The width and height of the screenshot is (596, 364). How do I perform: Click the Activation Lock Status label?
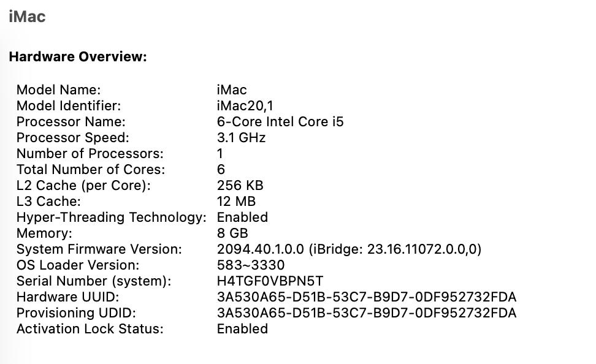pyautogui.click(x=90, y=329)
